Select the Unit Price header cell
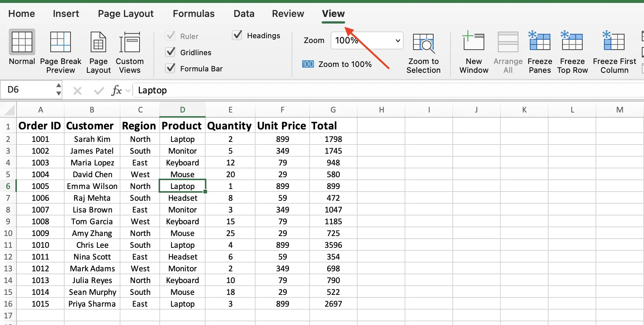 pyautogui.click(x=282, y=126)
